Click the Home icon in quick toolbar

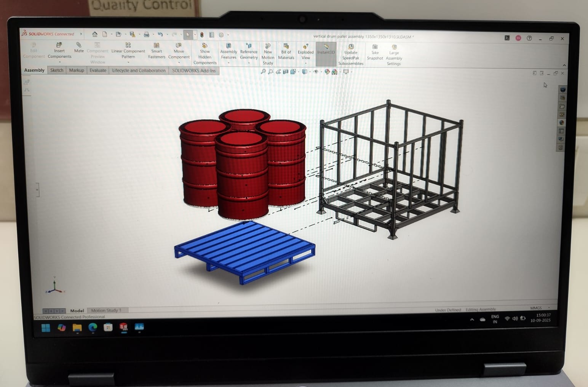[95, 34]
